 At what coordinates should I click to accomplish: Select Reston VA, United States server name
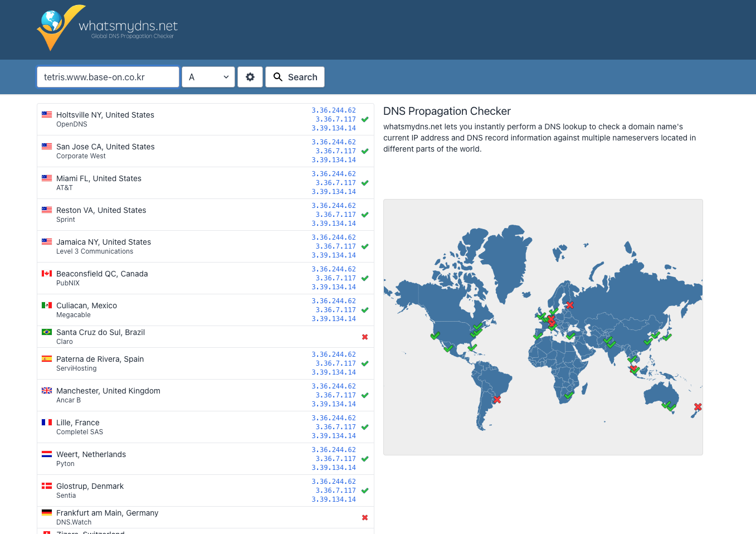coord(101,210)
